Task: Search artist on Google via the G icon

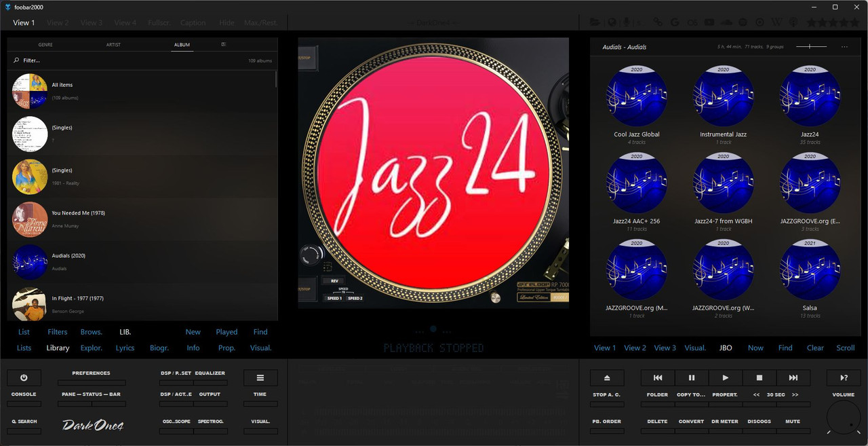Action: pos(675,22)
